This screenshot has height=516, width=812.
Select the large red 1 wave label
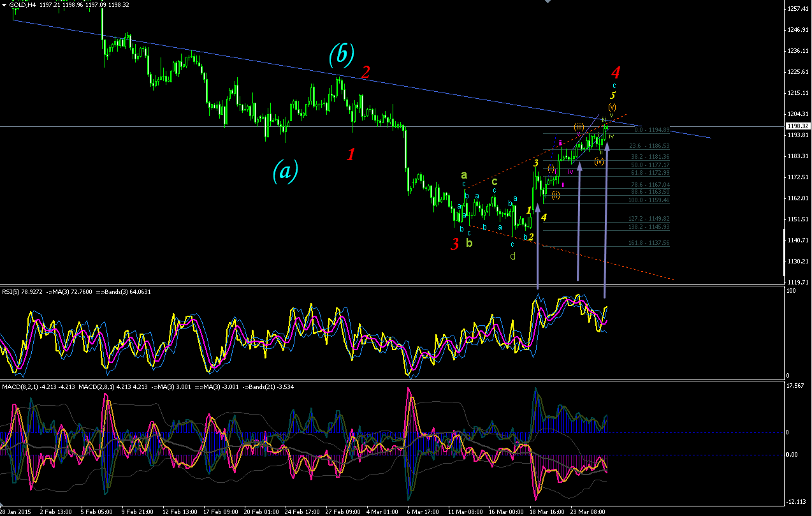click(x=351, y=154)
